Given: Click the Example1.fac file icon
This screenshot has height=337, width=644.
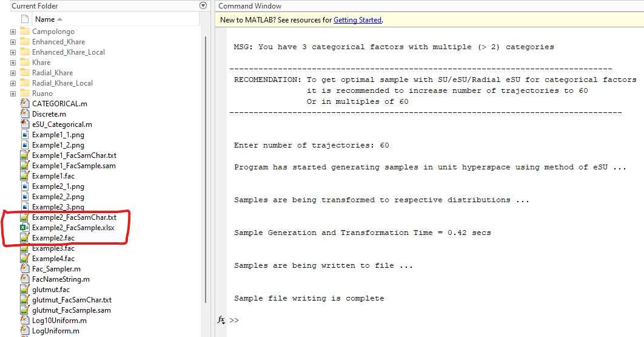Looking at the screenshot, I should click(x=24, y=175).
